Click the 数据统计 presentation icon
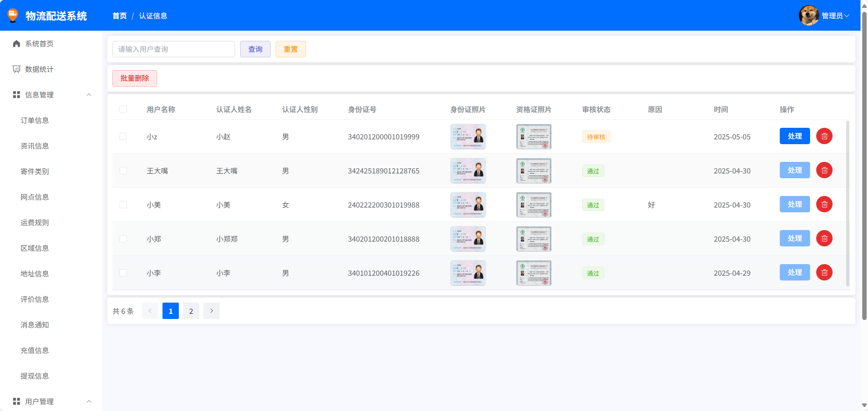Screen dimensions: 868x411 click(16, 69)
